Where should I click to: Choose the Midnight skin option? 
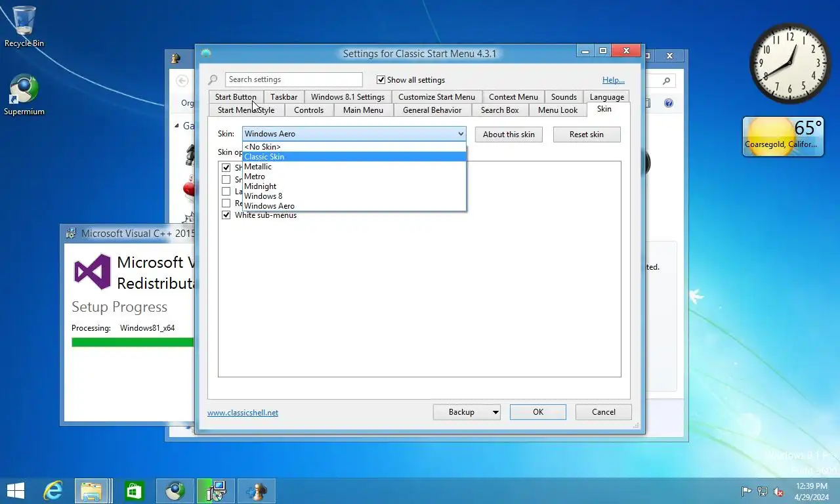354,186
